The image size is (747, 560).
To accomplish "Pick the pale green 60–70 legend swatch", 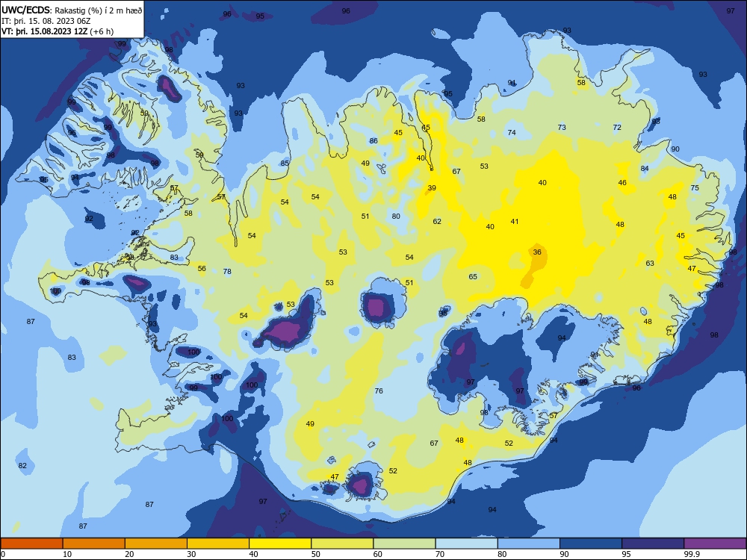I will pyautogui.click(x=404, y=544).
